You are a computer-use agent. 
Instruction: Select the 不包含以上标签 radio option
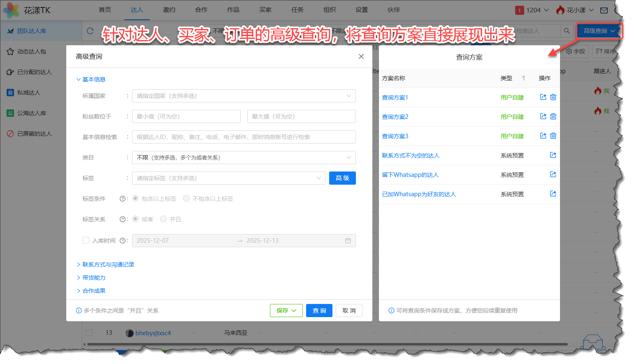[x=186, y=199]
